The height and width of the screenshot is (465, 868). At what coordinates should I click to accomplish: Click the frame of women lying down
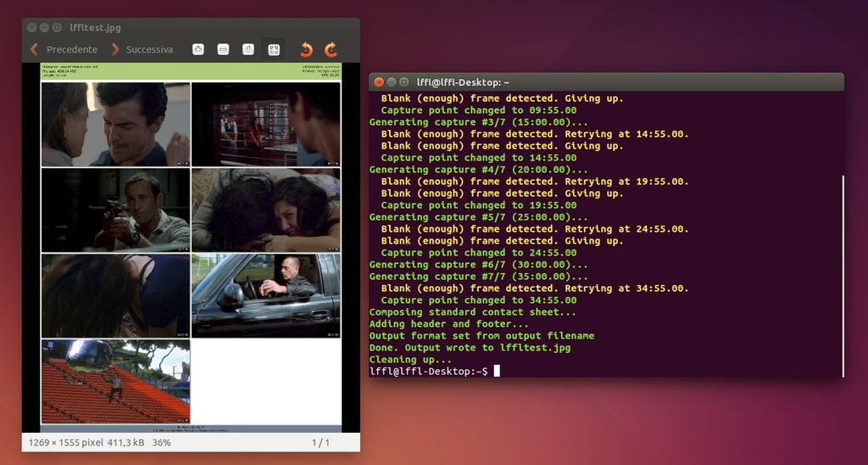265,210
